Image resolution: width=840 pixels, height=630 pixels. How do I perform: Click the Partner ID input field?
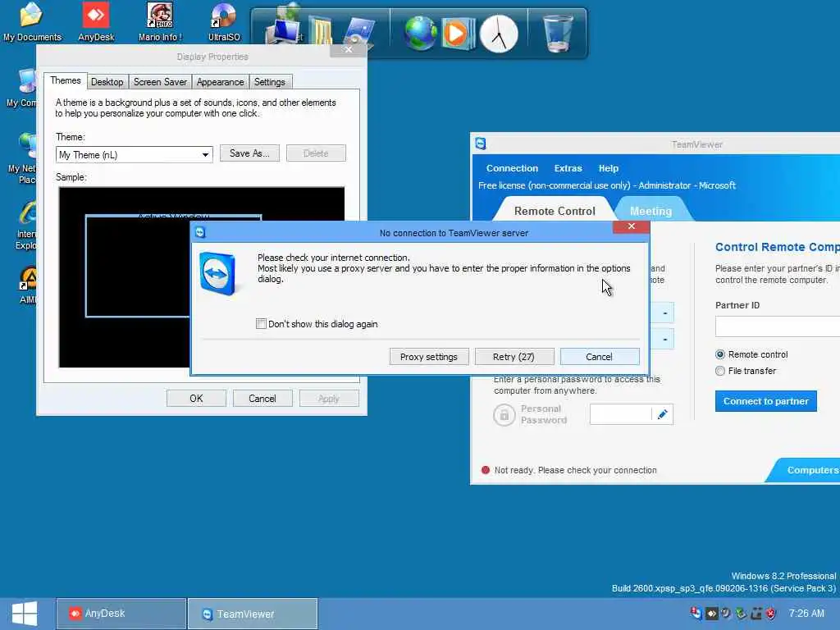778,326
